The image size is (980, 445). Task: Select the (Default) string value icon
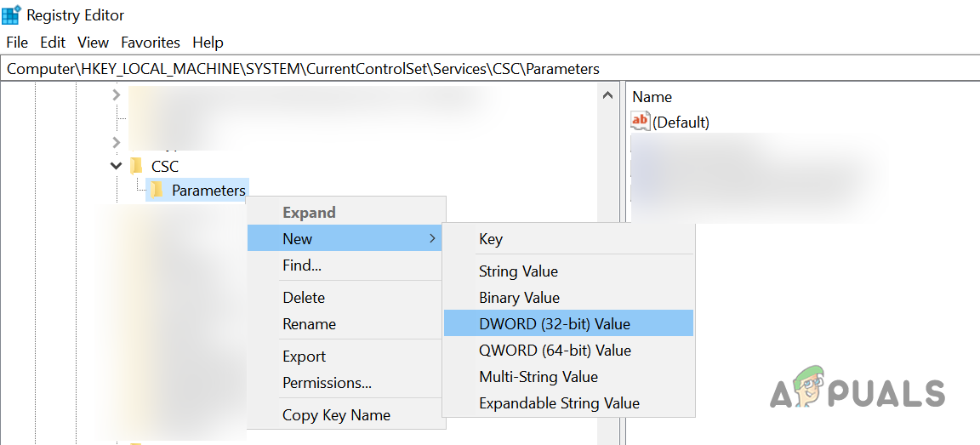(640, 122)
